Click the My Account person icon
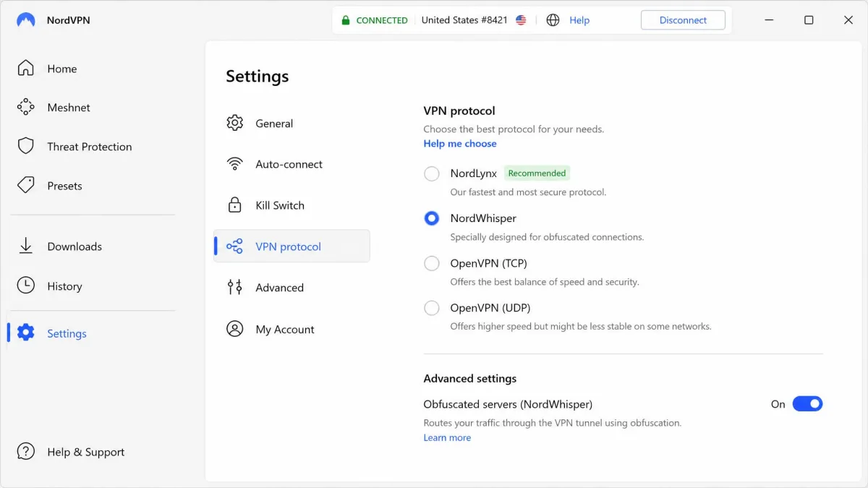The height and width of the screenshot is (488, 868). 234,329
